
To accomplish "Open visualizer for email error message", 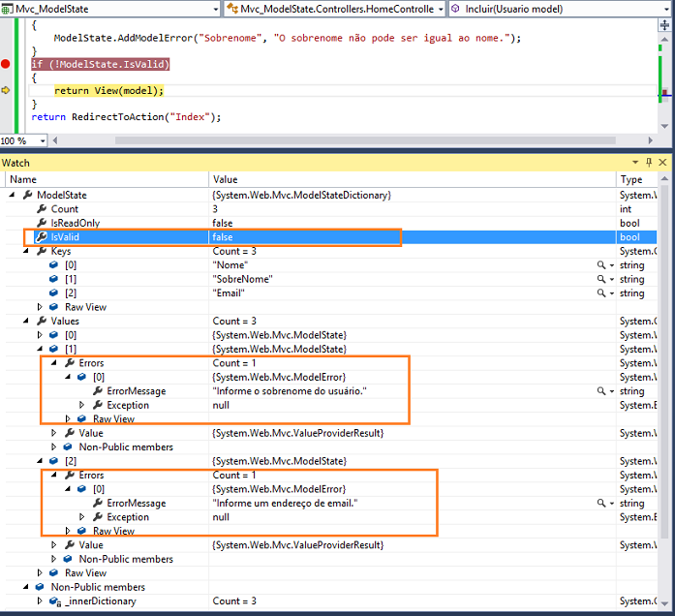I will 601,504.
